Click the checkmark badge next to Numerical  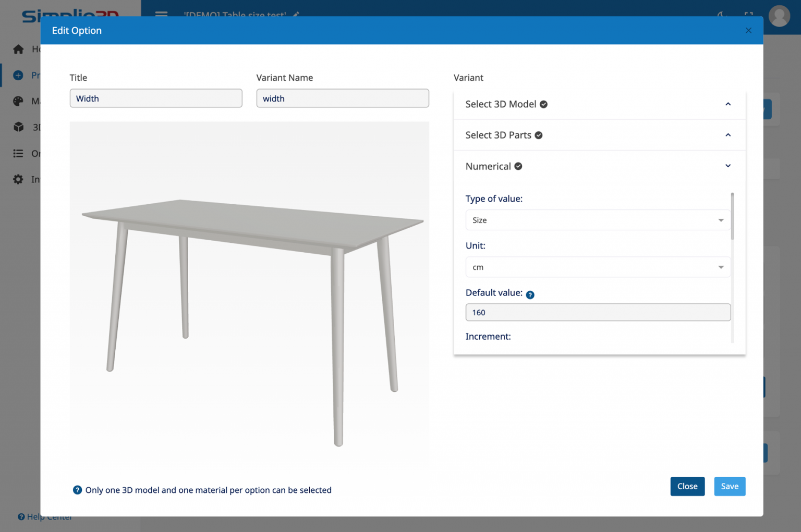[517, 166]
